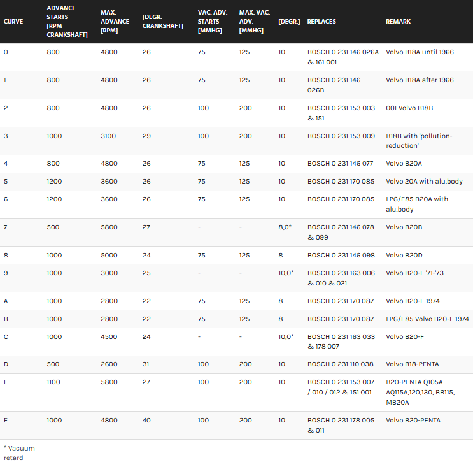
Task: Click the 1100 advance starts value in row E
Action: click(55, 382)
